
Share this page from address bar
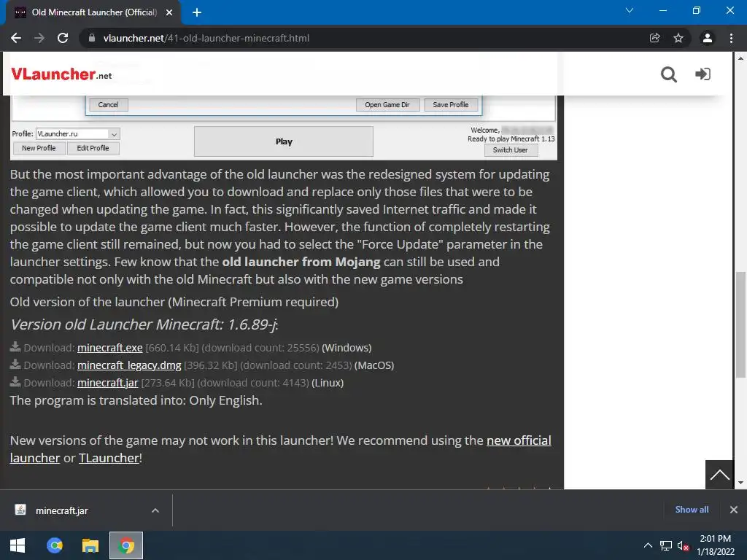[655, 38]
